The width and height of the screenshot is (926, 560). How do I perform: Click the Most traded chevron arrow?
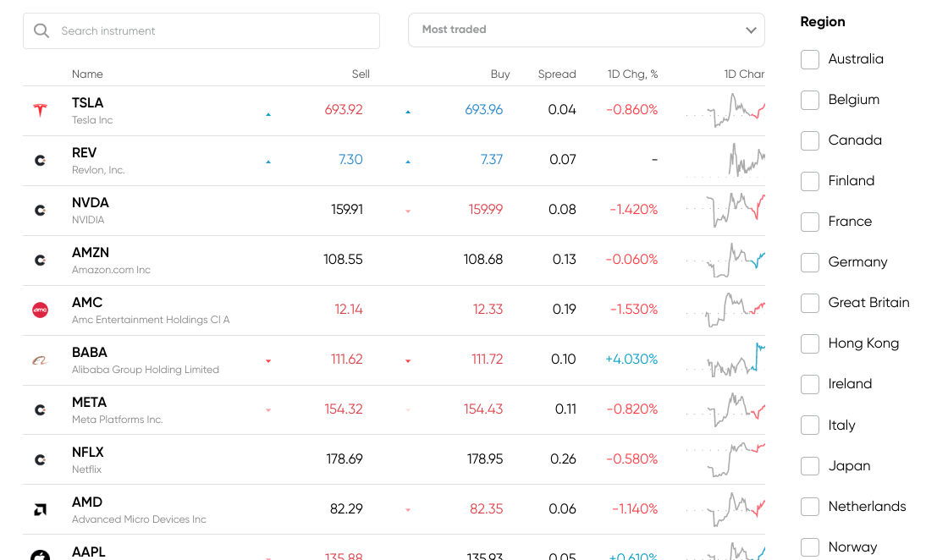(x=751, y=30)
